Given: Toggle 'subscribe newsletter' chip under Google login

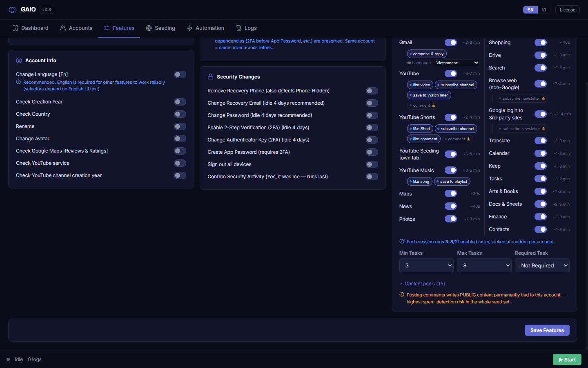Looking at the screenshot, I should (x=522, y=129).
